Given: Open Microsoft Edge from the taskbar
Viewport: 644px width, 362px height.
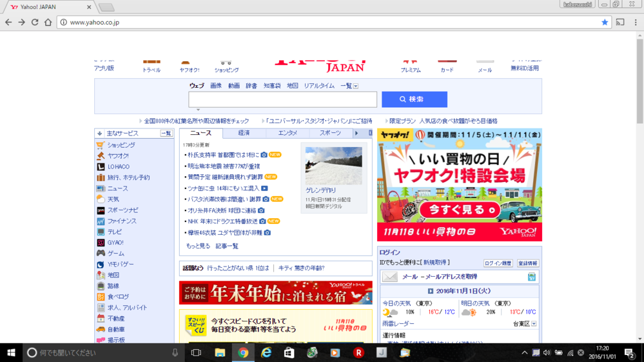Looking at the screenshot, I should (x=266, y=352).
